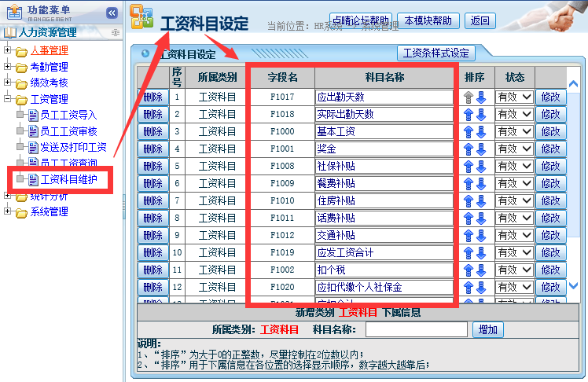Switch to the 工资条样式设定 tab

[435, 53]
